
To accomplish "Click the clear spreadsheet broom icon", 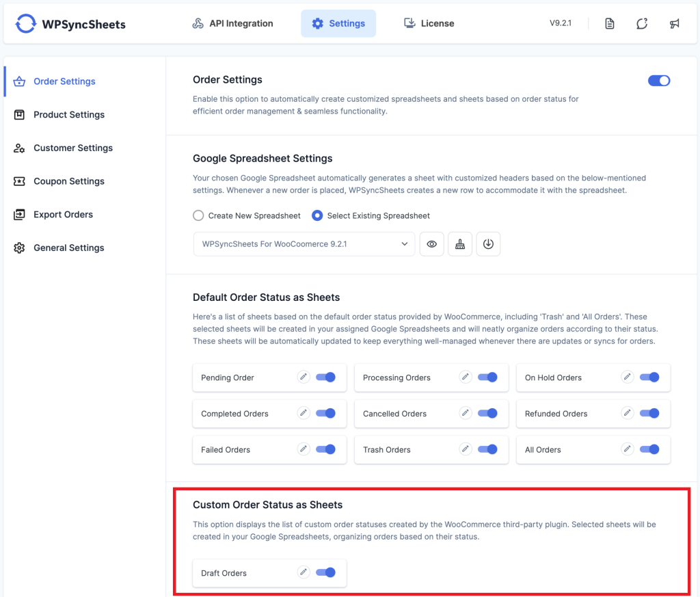I will tap(460, 244).
